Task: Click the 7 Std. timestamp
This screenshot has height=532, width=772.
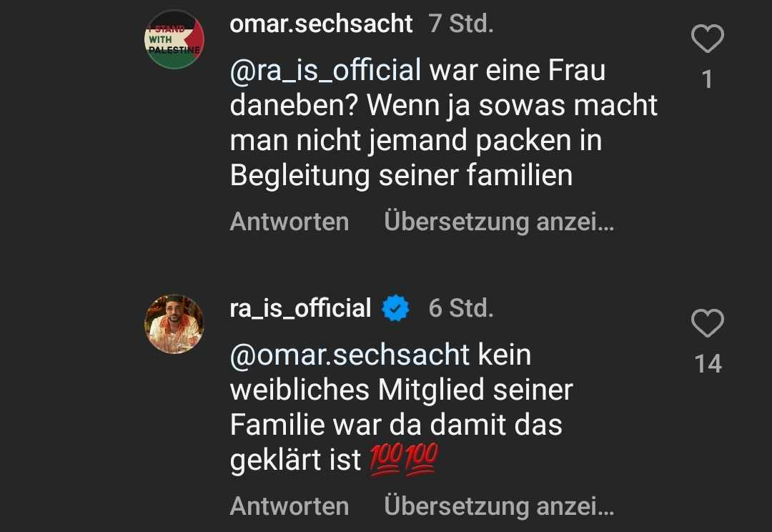Action: click(x=461, y=24)
